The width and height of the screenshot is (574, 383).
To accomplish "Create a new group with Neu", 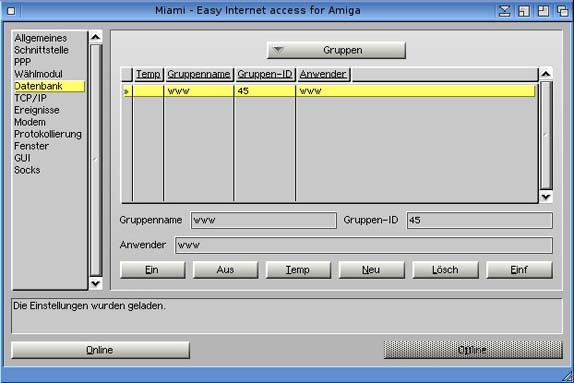I will pyautogui.click(x=372, y=270).
